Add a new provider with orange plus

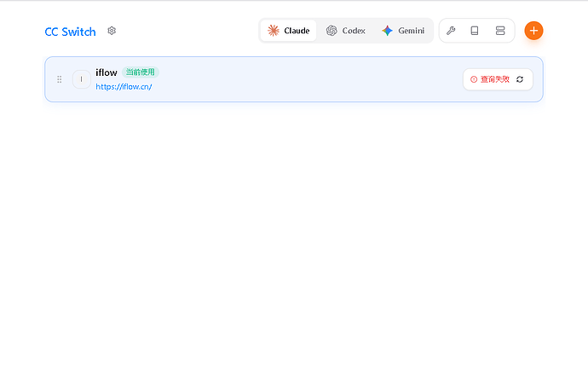(533, 31)
